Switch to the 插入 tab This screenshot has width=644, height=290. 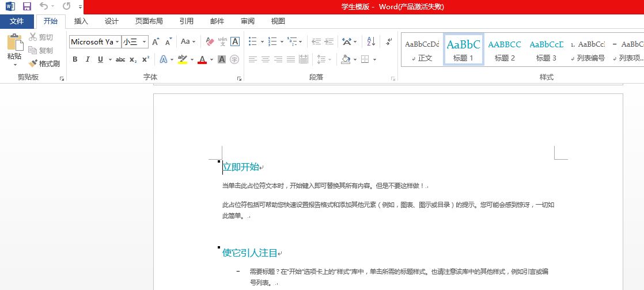tap(81, 21)
